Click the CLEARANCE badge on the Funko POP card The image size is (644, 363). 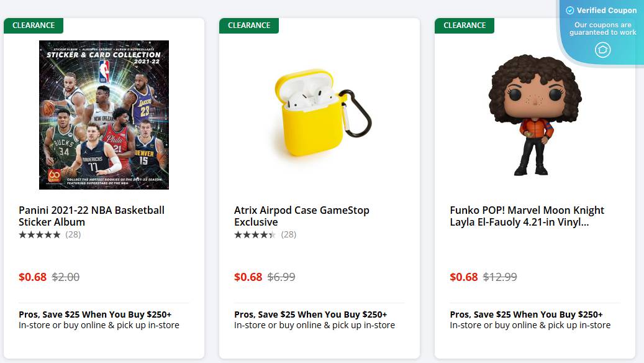(465, 25)
